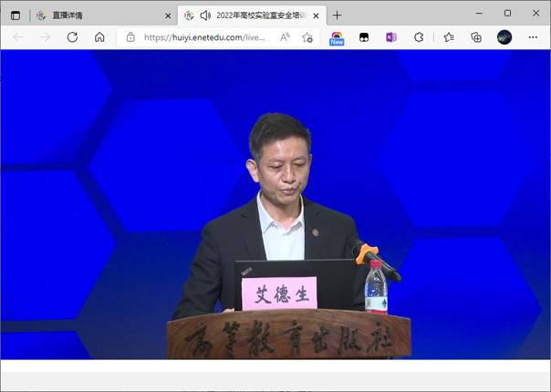
Task: View site security lock information
Action: pos(130,37)
